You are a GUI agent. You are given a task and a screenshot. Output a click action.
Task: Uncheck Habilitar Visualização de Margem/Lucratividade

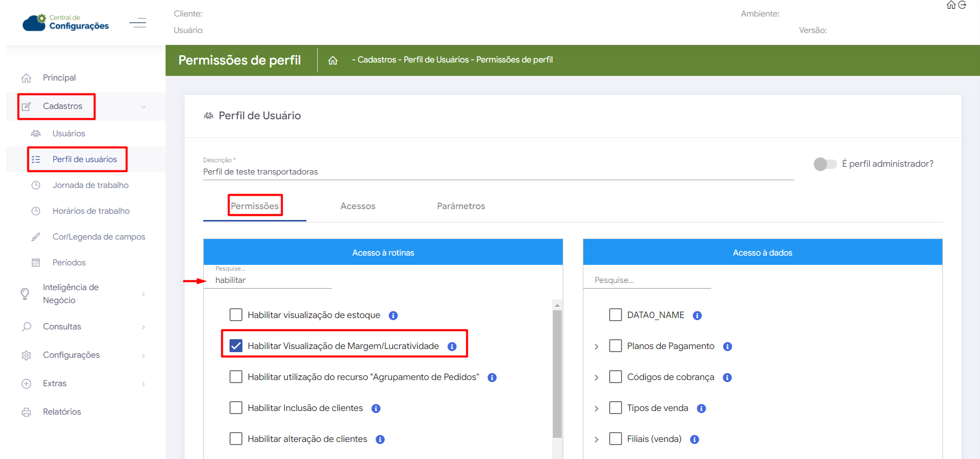point(236,346)
